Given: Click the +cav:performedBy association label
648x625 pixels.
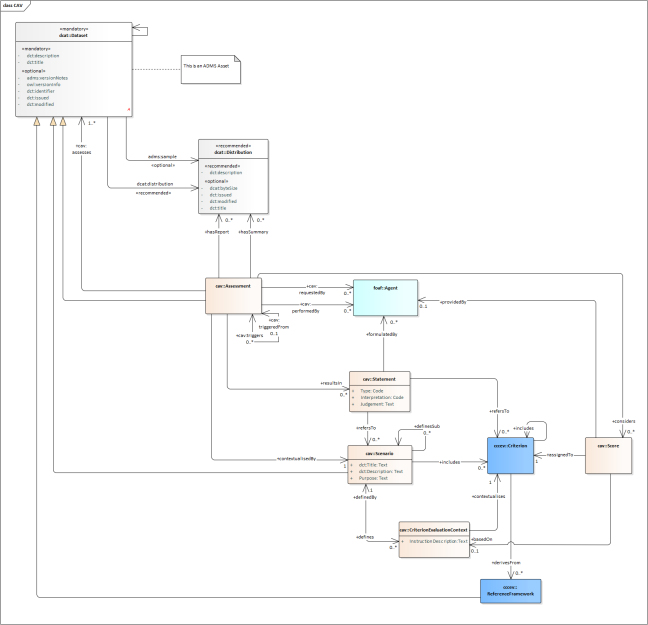Looking at the screenshot, I should click(306, 308).
